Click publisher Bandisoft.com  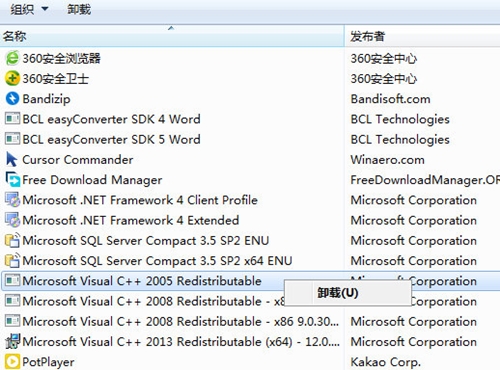click(390, 99)
